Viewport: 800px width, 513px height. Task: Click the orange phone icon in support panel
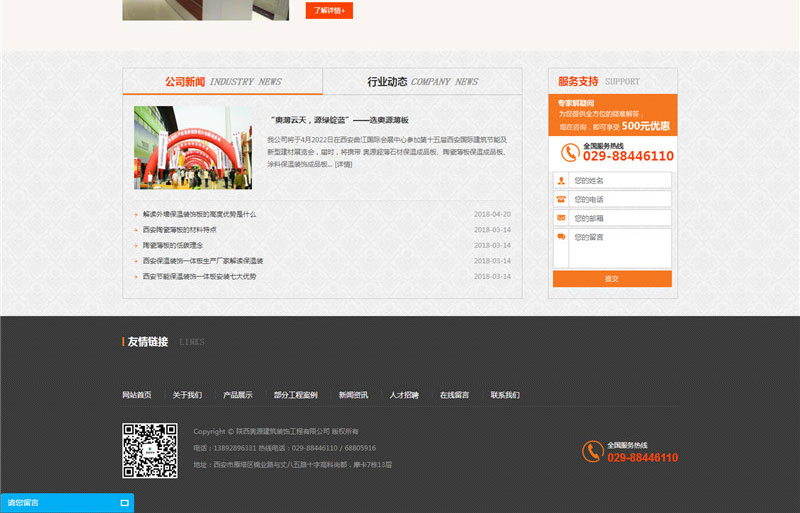(x=569, y=153)
